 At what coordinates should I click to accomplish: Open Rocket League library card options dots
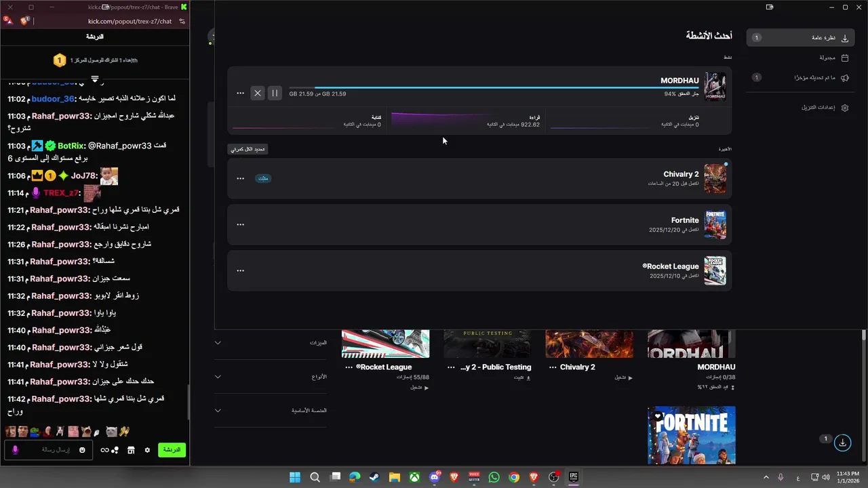coord(349,367)
